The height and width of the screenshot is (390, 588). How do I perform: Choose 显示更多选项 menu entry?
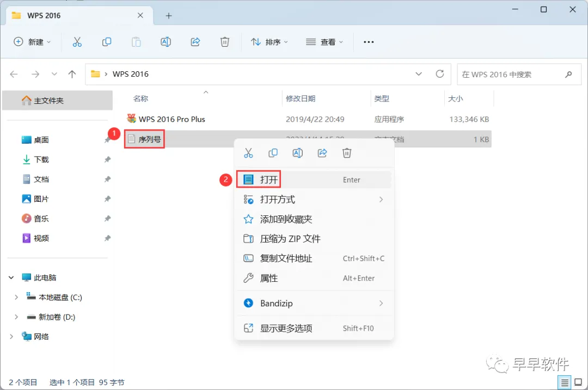click(x=314, y=328)
